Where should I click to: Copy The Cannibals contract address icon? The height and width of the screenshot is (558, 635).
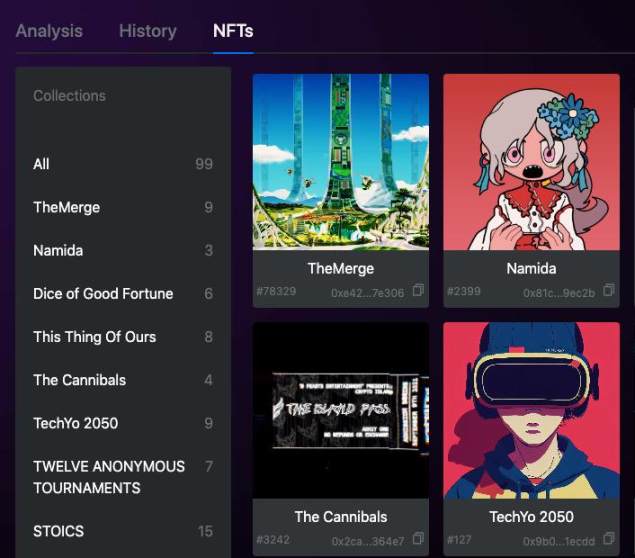pyautogui.click(x=418, y=538)
